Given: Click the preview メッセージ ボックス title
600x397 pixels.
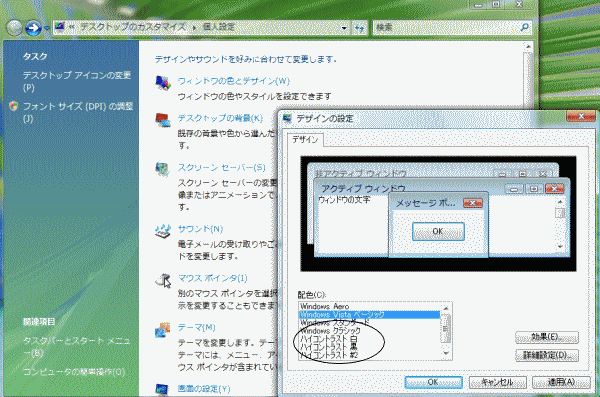Looking at the screenshot, I should [425, 203].
